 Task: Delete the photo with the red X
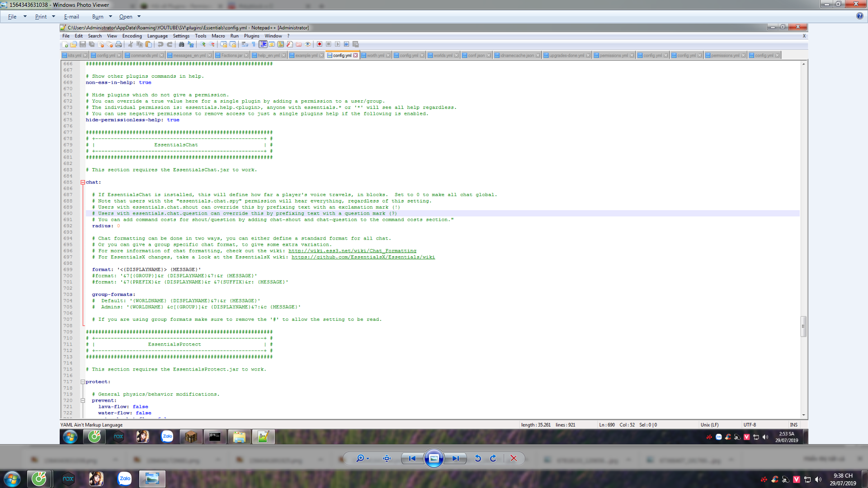pyautogui.click(x=514, y=458)
